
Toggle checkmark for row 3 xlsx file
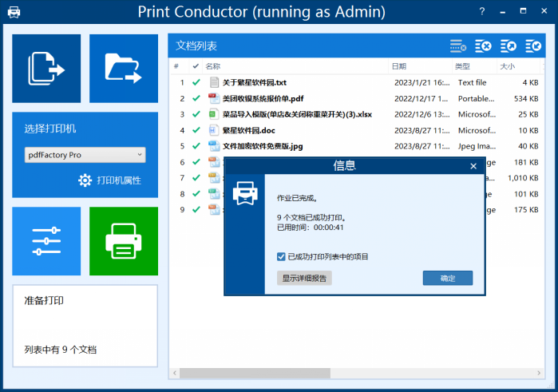[196, 114]
